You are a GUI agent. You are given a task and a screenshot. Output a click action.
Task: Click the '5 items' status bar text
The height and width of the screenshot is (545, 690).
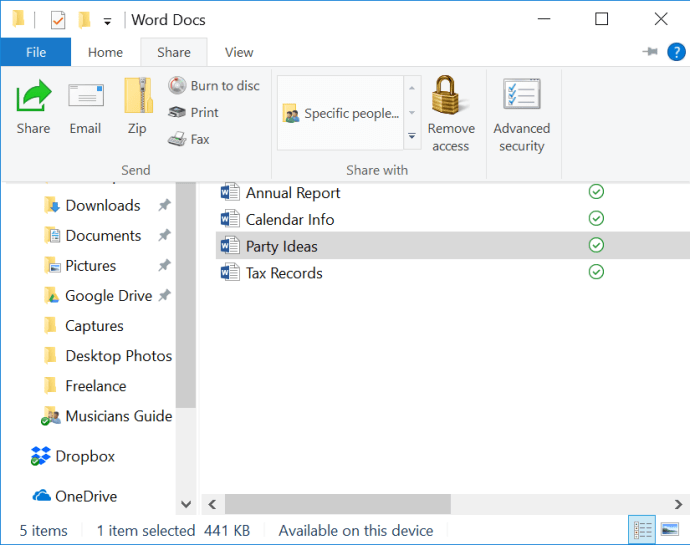point(44,530)
